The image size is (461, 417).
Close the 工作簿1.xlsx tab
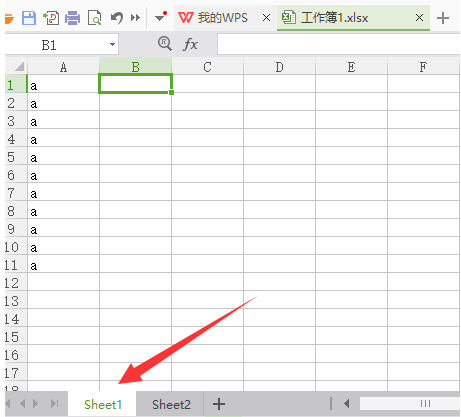point(419,18)
